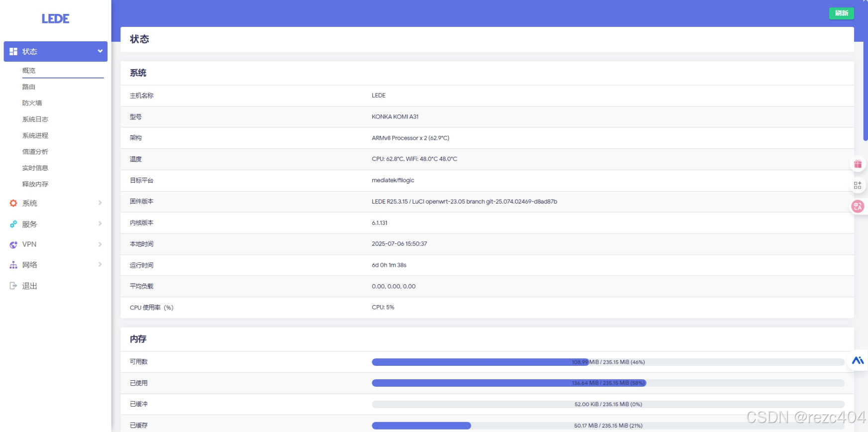Click the 状态 grid icon in sidebar
The height and width of the screenshot is (432, 868).
point(13,51)
